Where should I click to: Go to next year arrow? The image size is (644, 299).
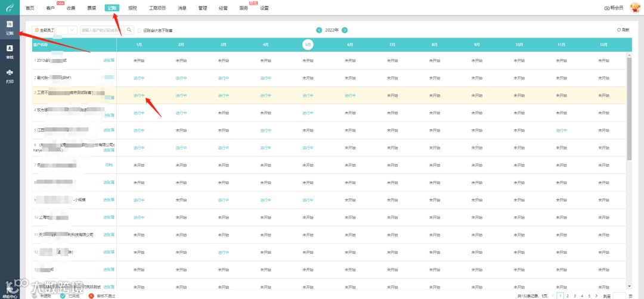(x=345, y=30)
